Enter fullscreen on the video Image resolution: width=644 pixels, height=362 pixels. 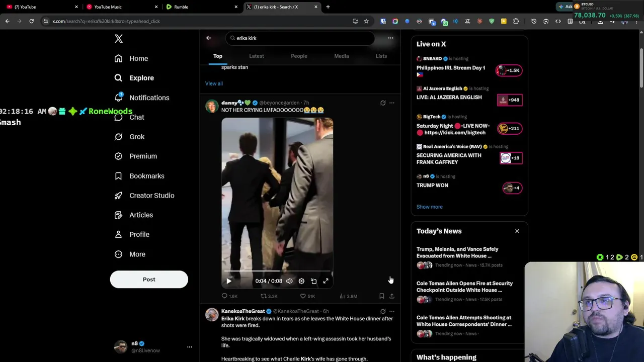pos(326,281)
